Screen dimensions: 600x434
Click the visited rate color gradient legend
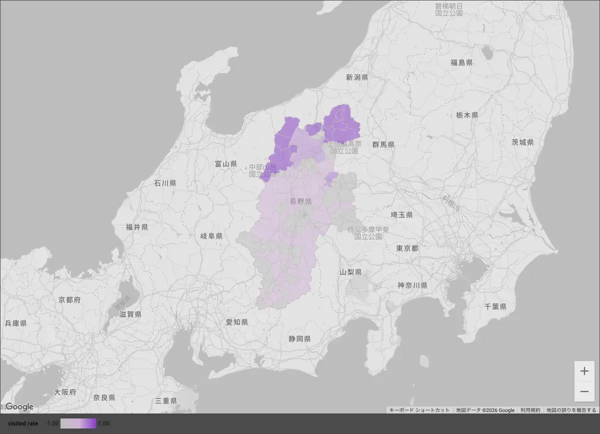point(78,423)
